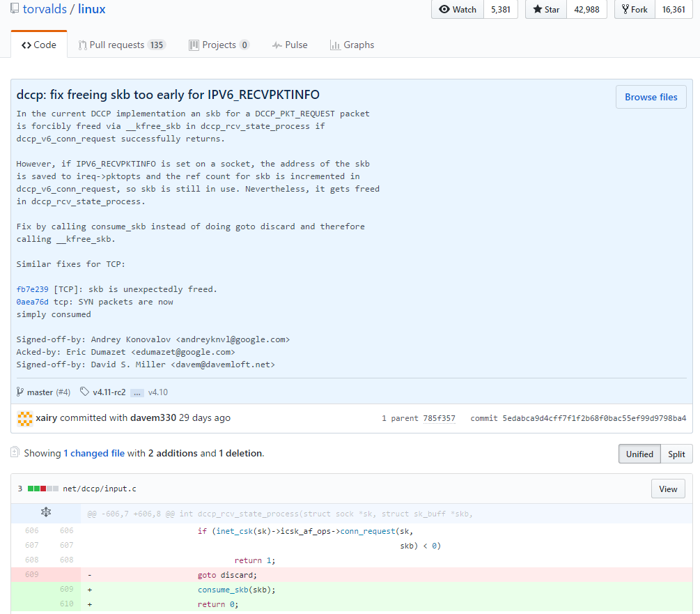Click the Watch button
The width and height of the screenshot is (700, 614).
click(x=458, y=9)
